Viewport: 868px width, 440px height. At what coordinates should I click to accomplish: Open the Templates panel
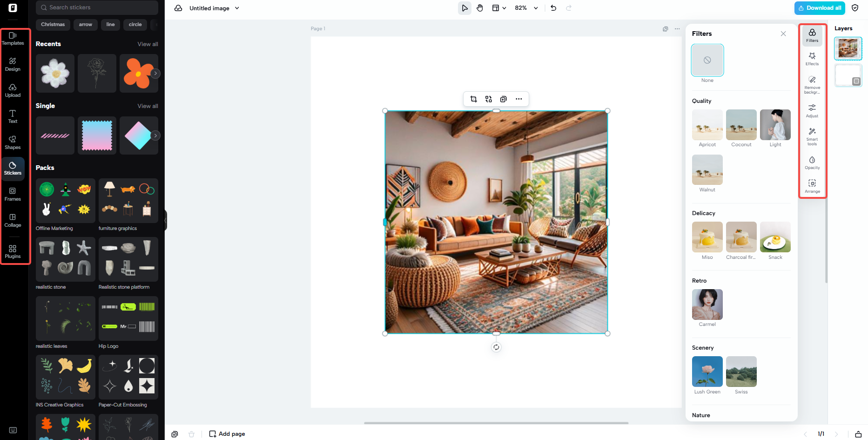pos(13,39)
